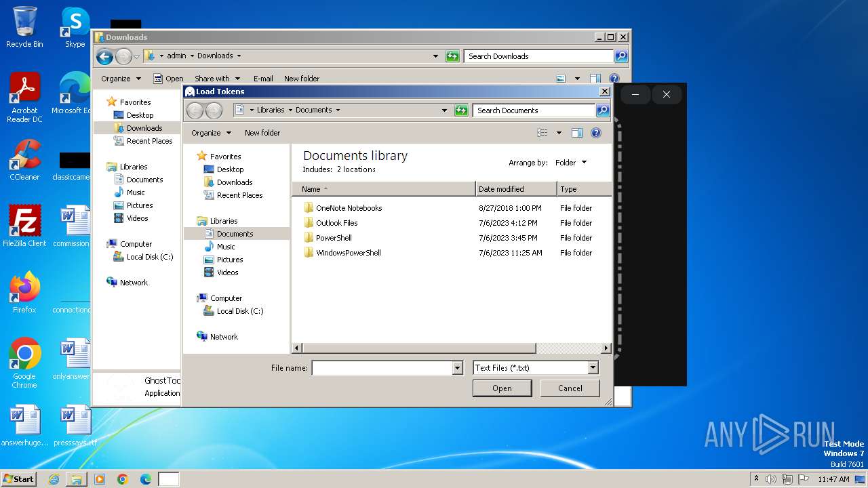Click E-mail in Downloads window toolbar
868x488 pixels.
tap(263, 79)
